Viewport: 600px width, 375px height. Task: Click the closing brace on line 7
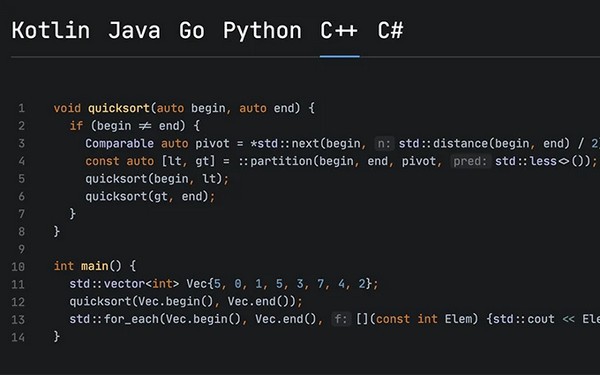click(x=72, y=214)
